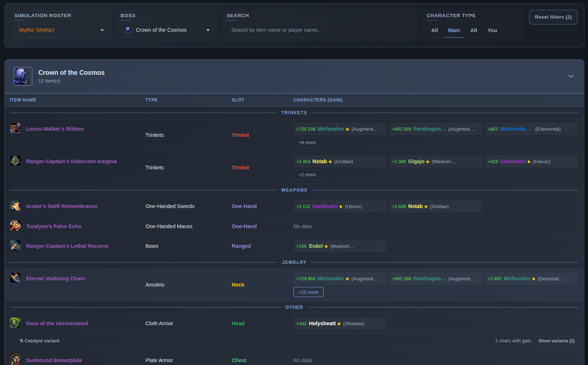Click Holysheatt +442 Shadow chip
The image size is (588, 365).
pyautogui.click(x=340, y=323)
